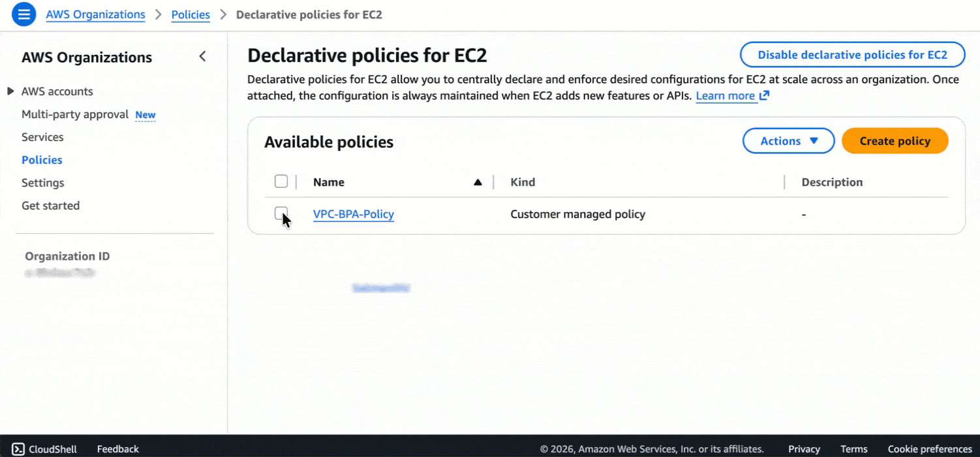The image size is (980, 457).
Task: Open the Actions dropdown
Action: point(788,141)
